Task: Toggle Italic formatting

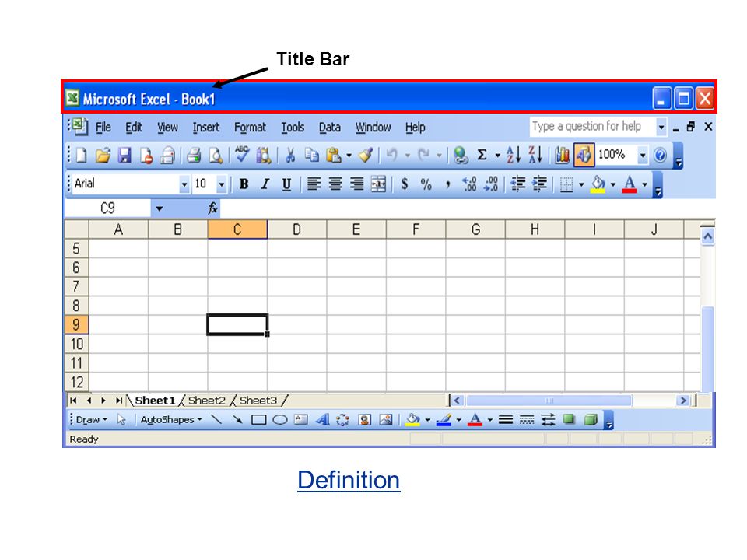Action: [x=265, y=184]
